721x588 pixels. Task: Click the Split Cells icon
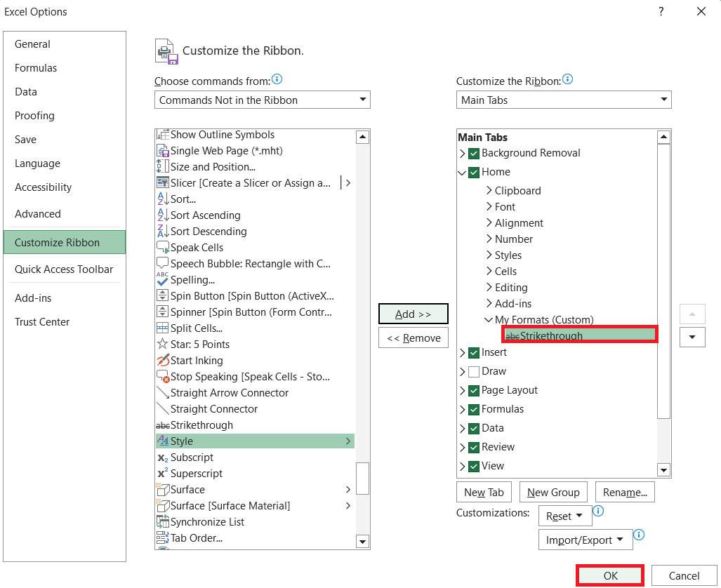[x=163, y=328]
